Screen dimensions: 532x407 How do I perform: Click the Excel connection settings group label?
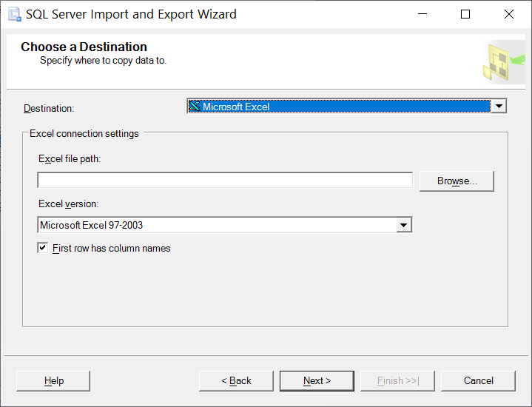coord(84,134)
